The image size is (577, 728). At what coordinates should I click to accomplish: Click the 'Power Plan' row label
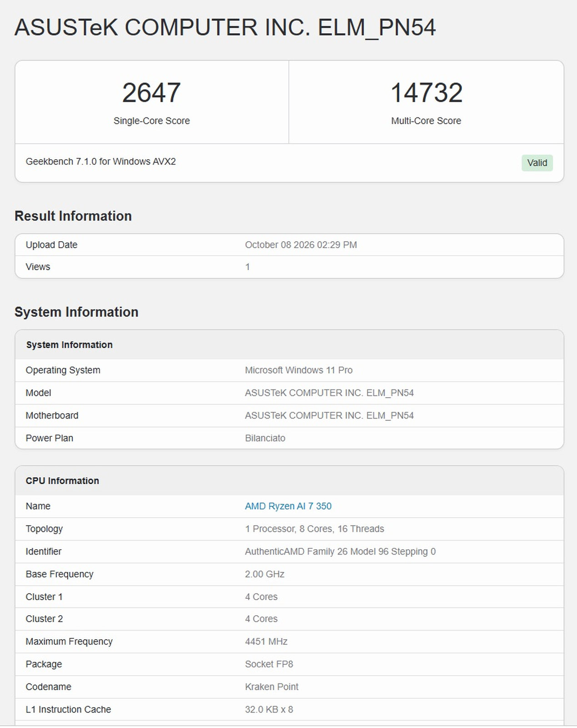49,438
